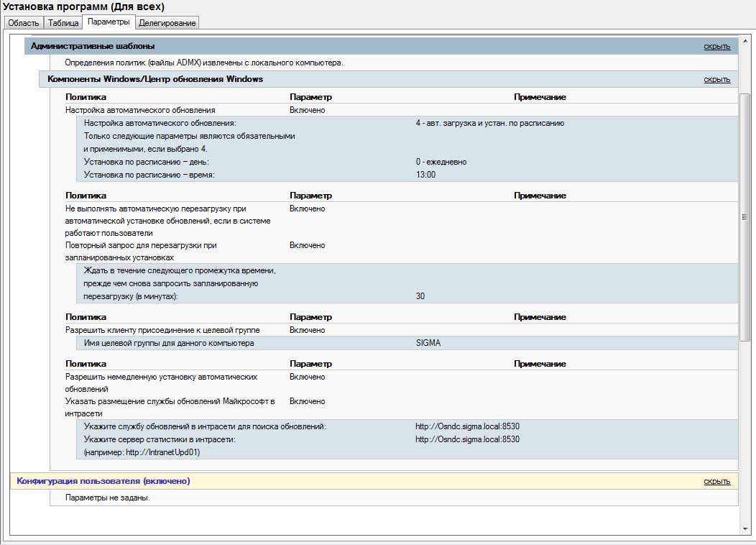The height and width of the screenshot is (545, 756).
Task: Click the vertical scrollbar thumb
Action: (x=745, y=217)
